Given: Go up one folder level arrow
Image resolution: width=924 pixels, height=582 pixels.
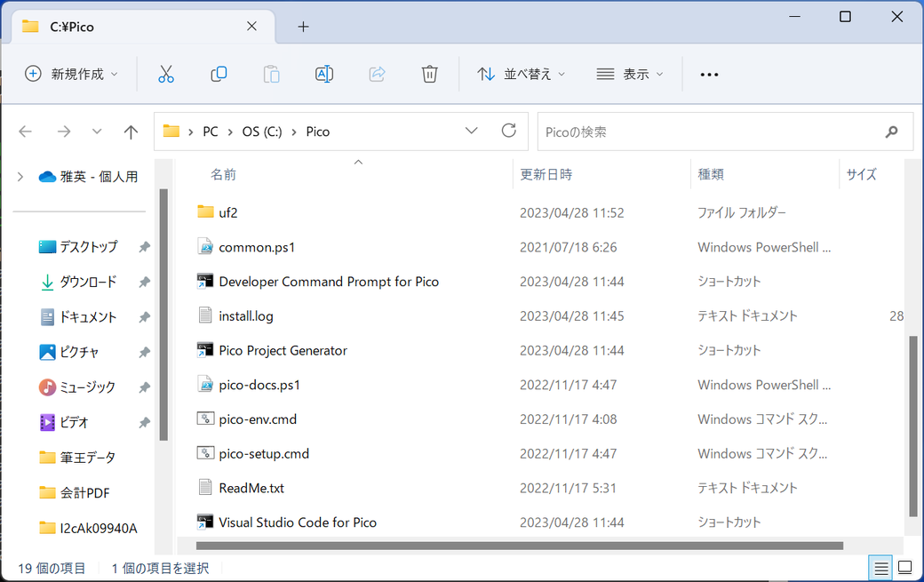Looking at the screenshot, I should [x=131, y=132].
